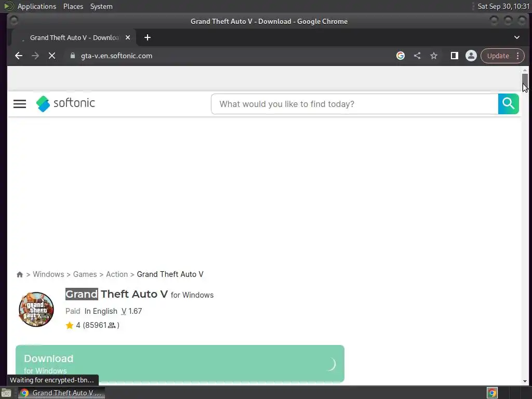Go back using browser back arrow
The image size is (532, 399).
19,56
